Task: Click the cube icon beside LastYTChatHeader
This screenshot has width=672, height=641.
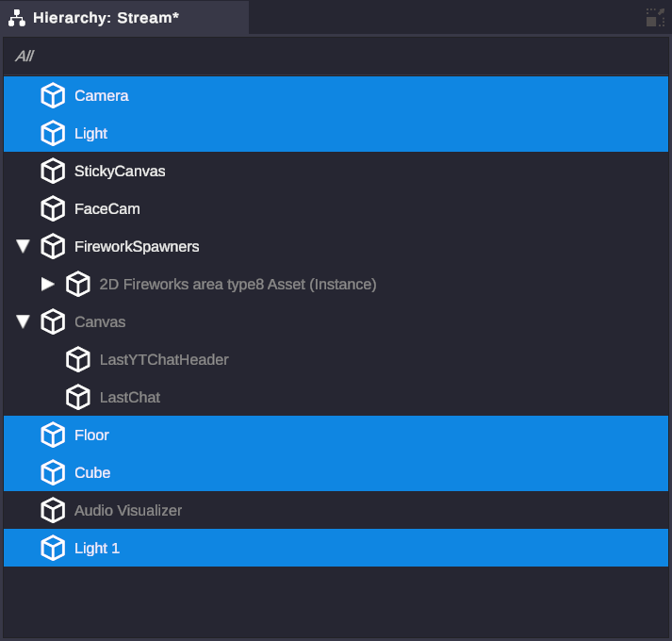Action: click(78, 359)
